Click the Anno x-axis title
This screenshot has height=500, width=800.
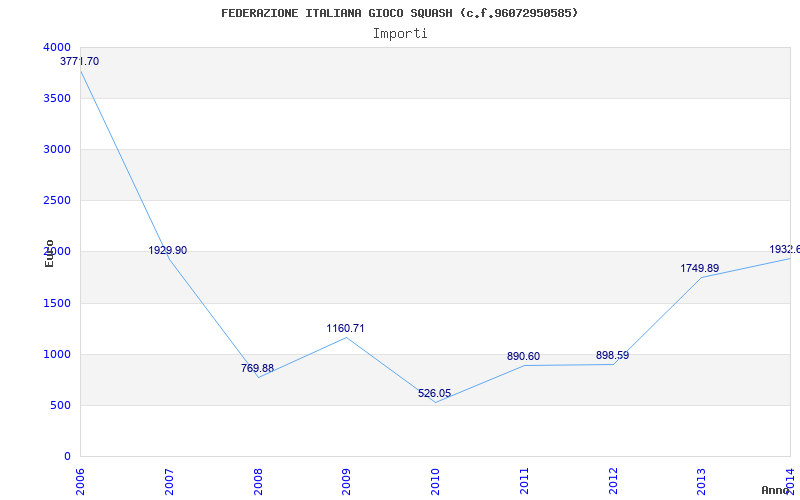(774, 490)
